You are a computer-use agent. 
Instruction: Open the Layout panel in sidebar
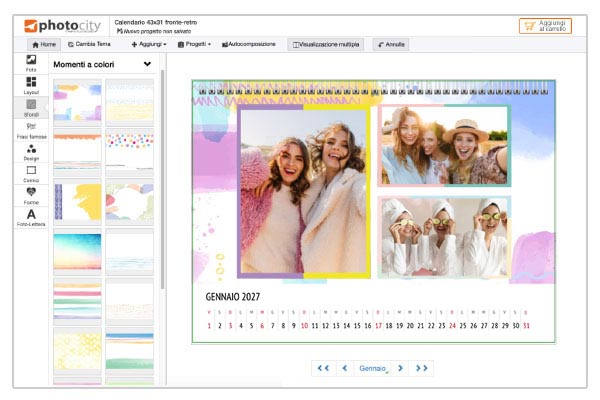coord(31,85)
